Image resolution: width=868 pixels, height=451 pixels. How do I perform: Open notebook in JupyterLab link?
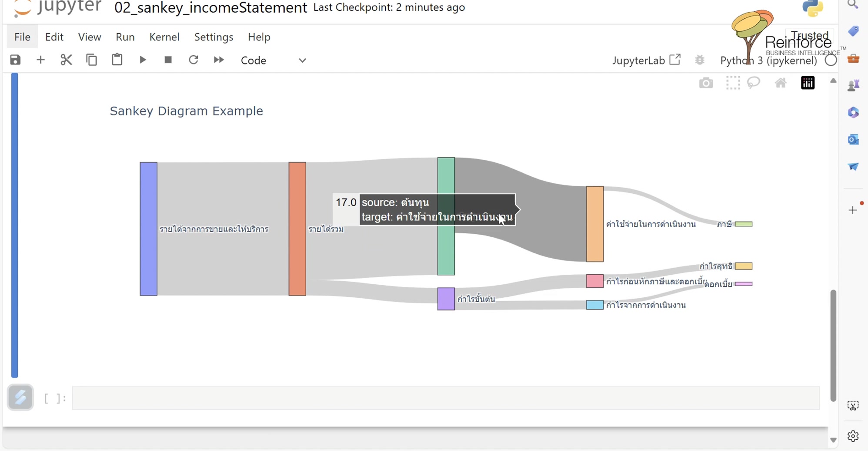coord(646,60)
